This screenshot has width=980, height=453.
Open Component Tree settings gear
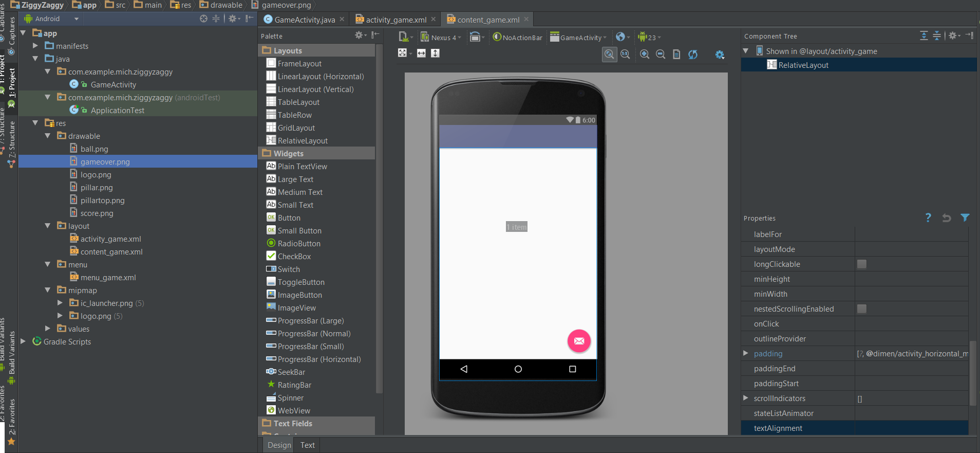coord(954,35)
